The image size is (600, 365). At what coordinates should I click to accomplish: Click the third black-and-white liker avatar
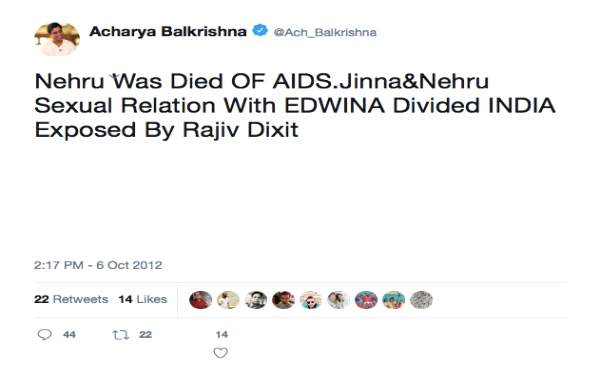pyautogui.click(x=256, y=300)
